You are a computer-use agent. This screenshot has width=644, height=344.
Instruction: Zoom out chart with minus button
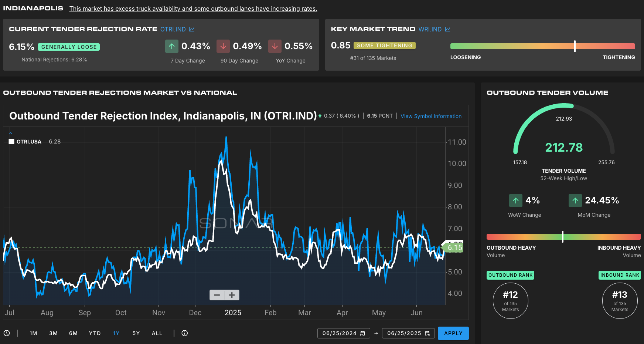pyautogui.click(x=217, y=295)
